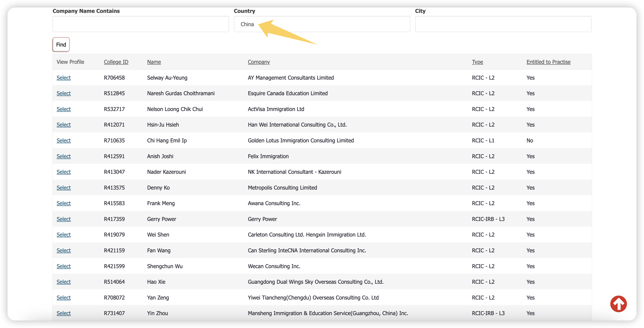644x328 pixels.
Task: Sort table by Name column header
Action: (x=154, y=62)
